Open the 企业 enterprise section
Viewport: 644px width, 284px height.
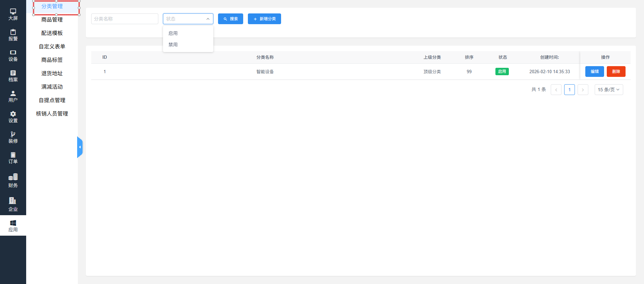pyautogui.click(x=13, y=204)
